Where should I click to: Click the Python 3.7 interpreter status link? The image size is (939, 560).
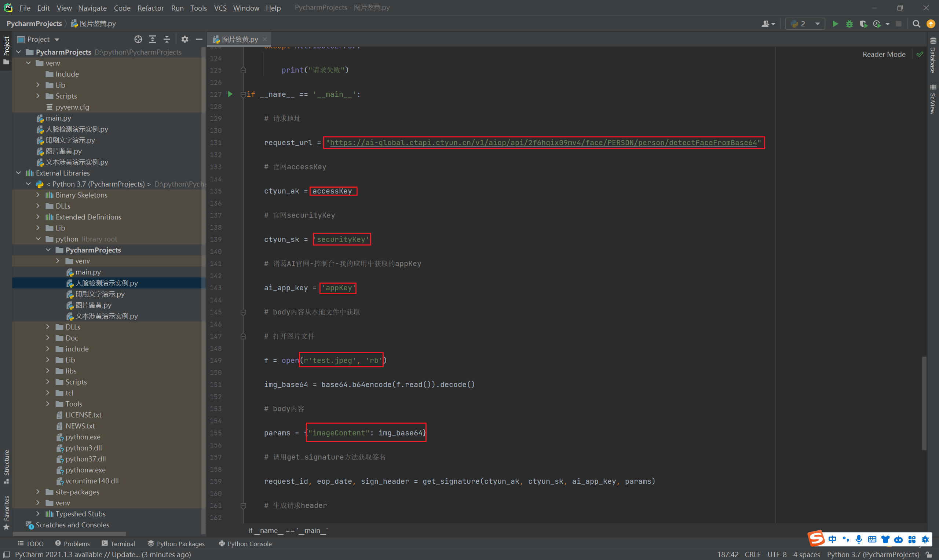(x=873, y=555)
